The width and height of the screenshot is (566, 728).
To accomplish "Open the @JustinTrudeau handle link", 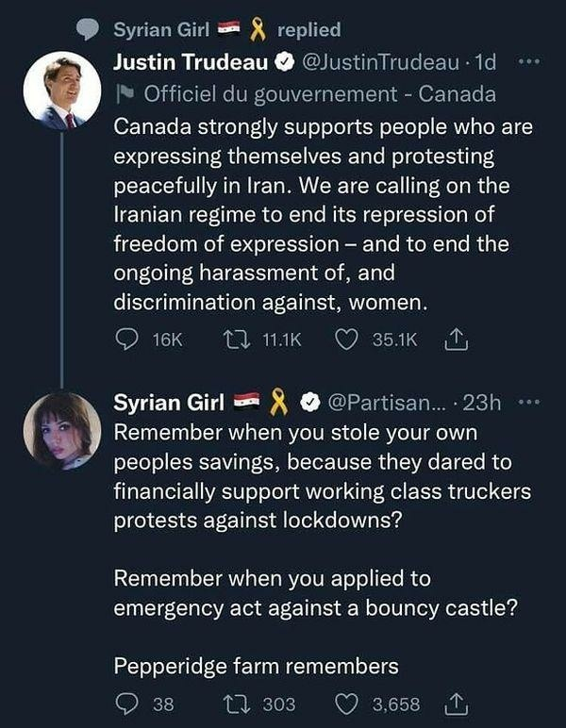I will [385, 63].
